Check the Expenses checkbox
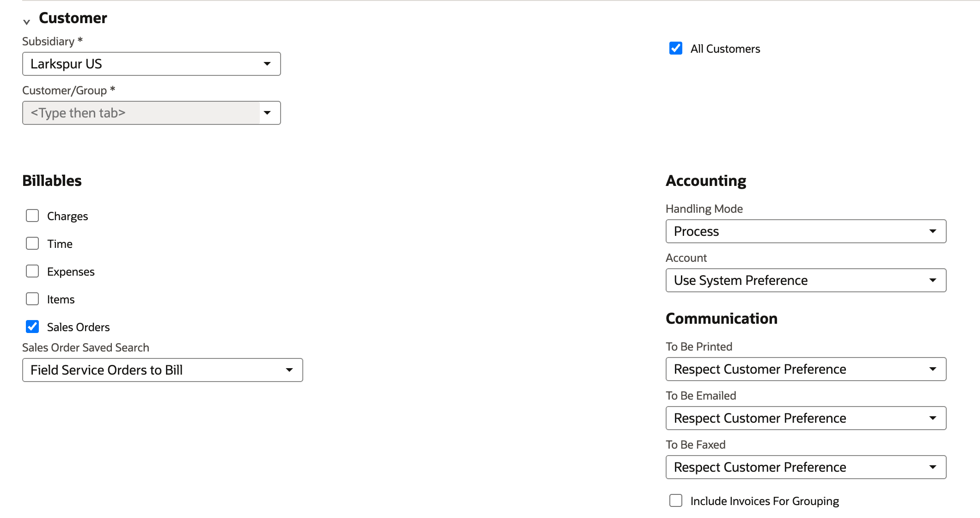The height and width of the screenshot is (518, 980). coord(32,271)
